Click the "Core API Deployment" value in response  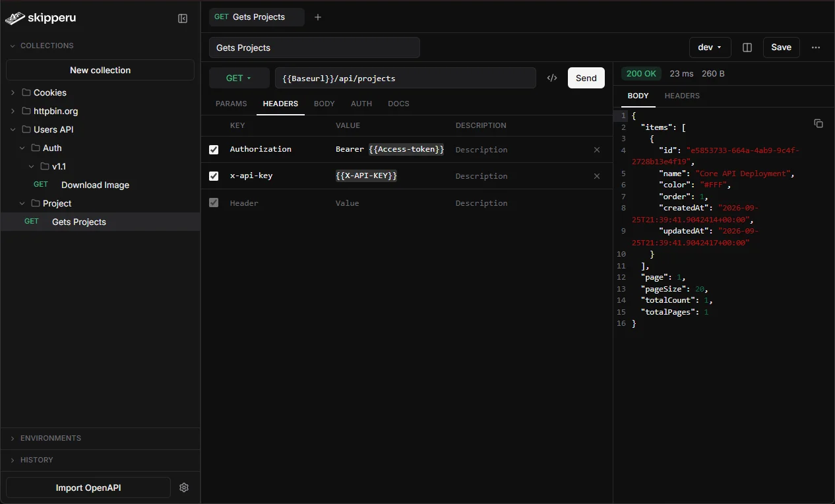(743, 173)
